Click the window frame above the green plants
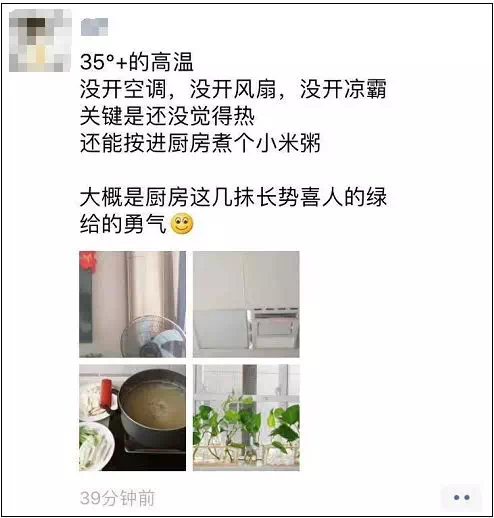This screenshot has height=518, width=494. coord(246,380)
